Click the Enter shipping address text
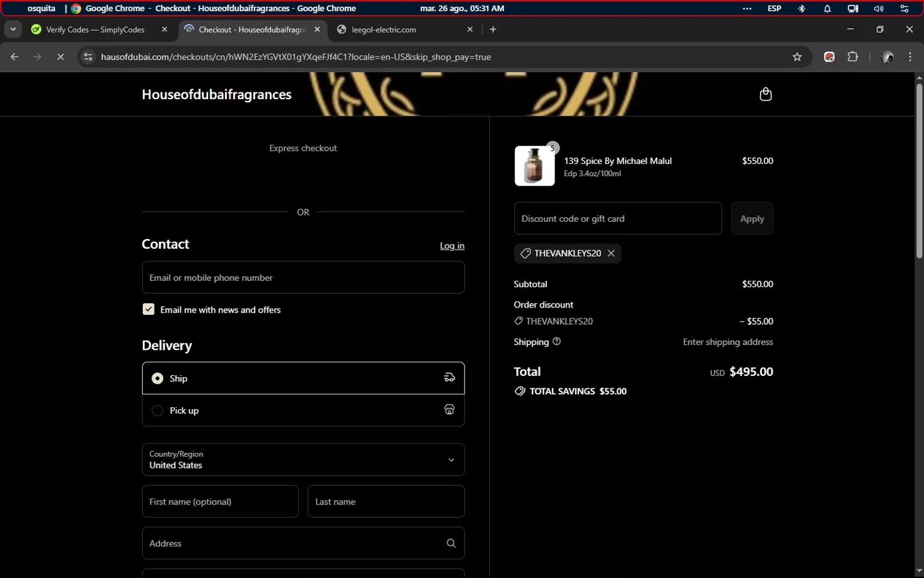This screenshot has height=578, width=924. [x=727, y=342]
